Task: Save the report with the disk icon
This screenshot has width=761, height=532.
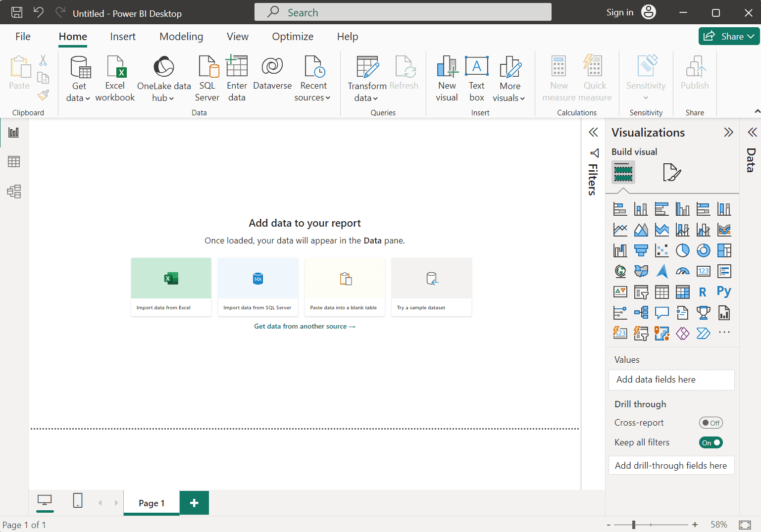Action: (17, 12)
